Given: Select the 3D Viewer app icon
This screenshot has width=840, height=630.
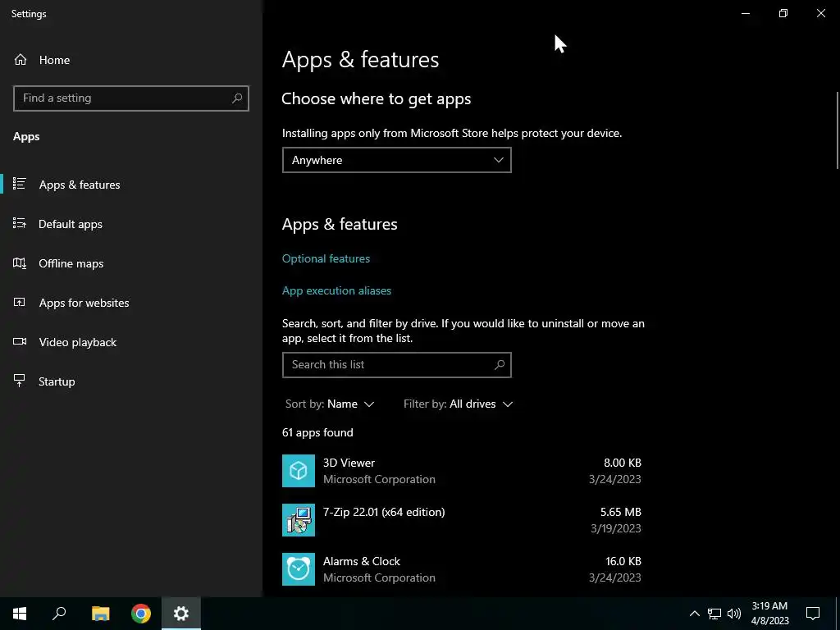Looking at the screenshot, I should point(299,471).
